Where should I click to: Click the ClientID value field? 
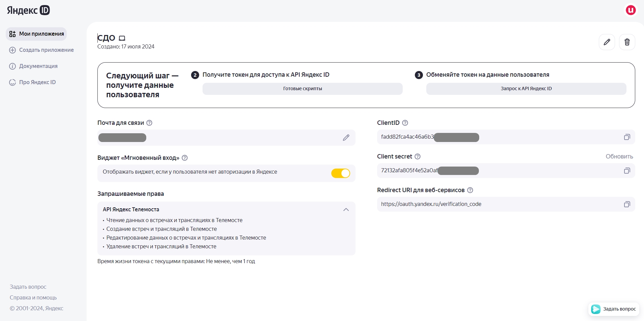506,137
